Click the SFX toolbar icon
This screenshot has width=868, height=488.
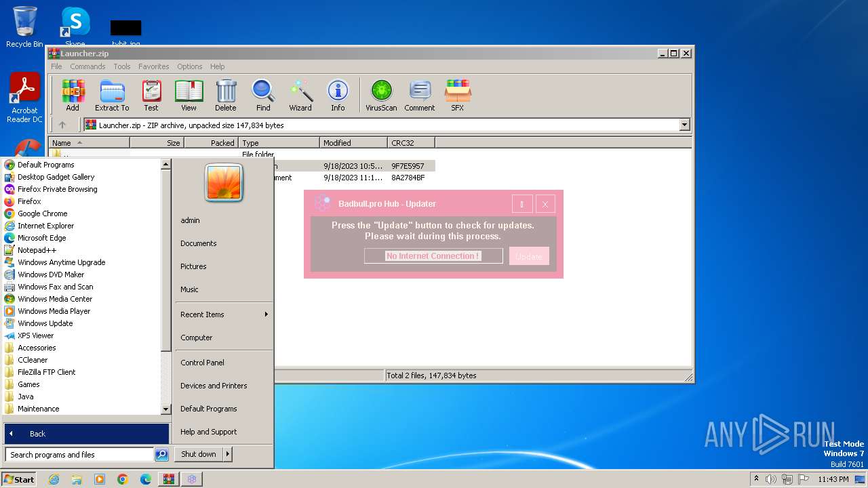tap(458, 96)
